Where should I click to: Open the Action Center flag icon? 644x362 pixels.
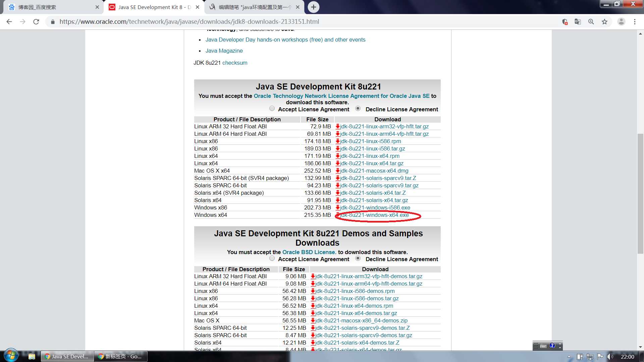coord(600,357)
